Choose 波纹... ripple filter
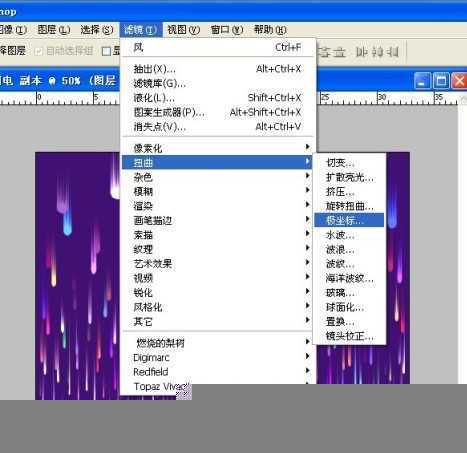The image size is (467, 453). [349, 264]
